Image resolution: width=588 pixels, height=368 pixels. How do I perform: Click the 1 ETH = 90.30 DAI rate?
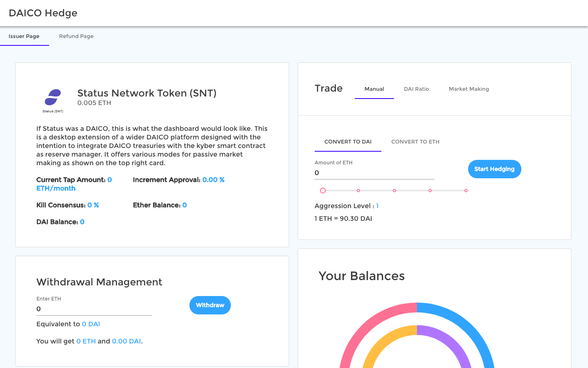click(x=343, y=219)
